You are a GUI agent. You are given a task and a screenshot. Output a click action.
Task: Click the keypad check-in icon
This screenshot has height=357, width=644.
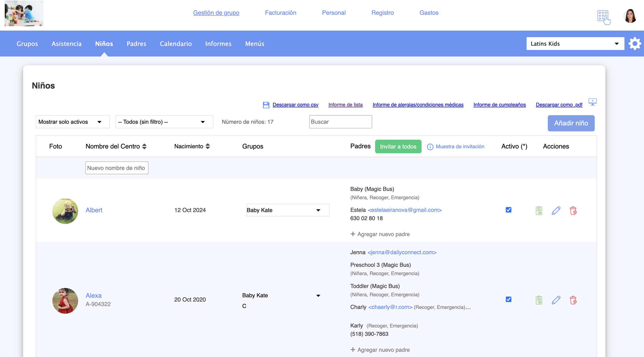[x=603, y=17]
